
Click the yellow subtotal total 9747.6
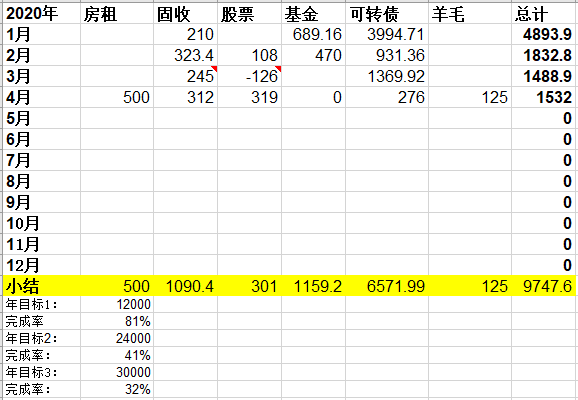pyautogui.click(x=544, y=286)
